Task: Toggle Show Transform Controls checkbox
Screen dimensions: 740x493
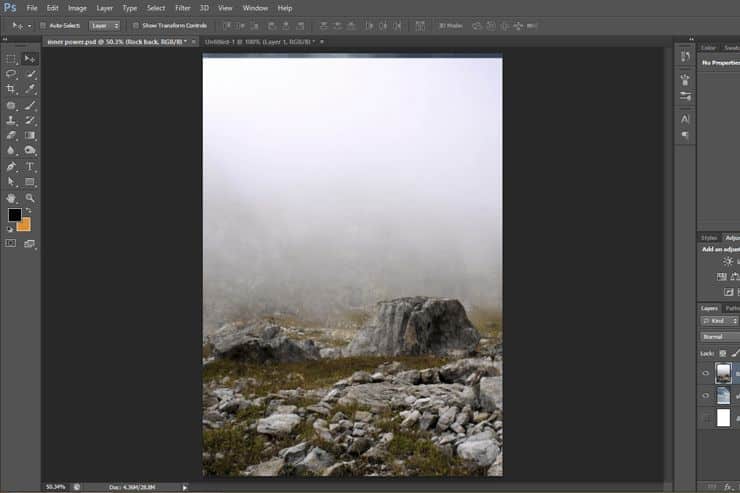Action: [136, 25]
